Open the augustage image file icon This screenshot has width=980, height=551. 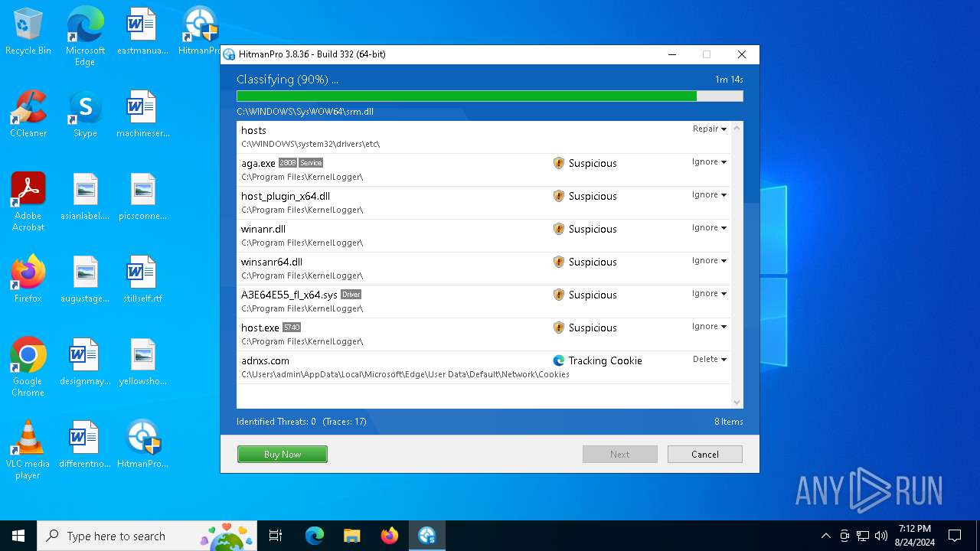point(85,280)
